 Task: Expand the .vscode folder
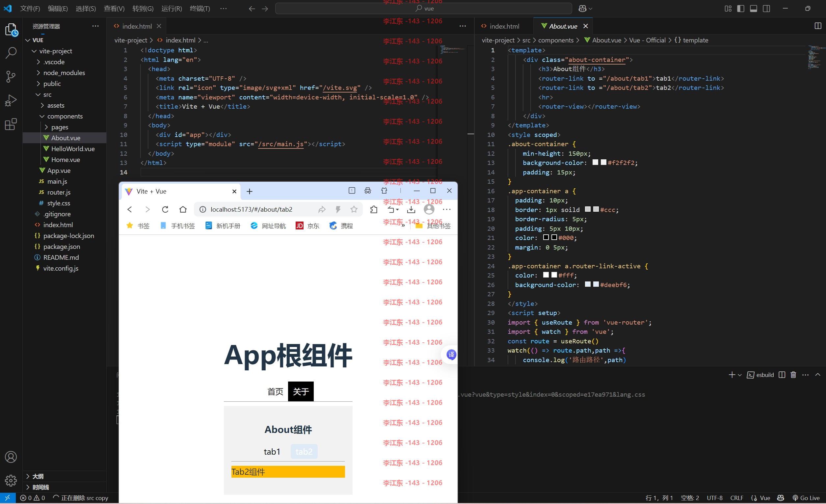(x=38, y=62)
